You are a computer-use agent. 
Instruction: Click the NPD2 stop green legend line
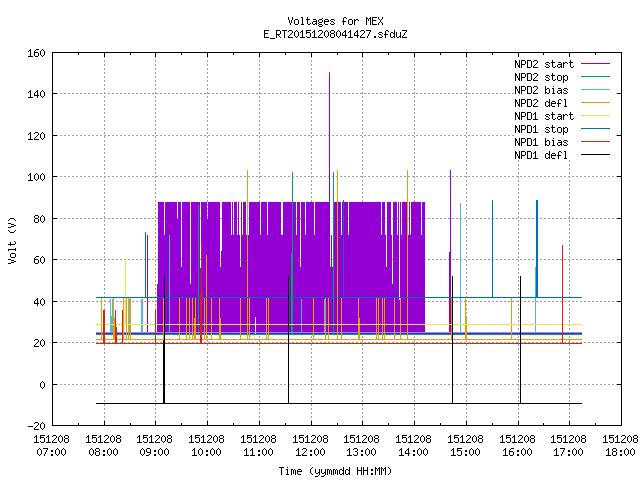(x=595, y=77)
